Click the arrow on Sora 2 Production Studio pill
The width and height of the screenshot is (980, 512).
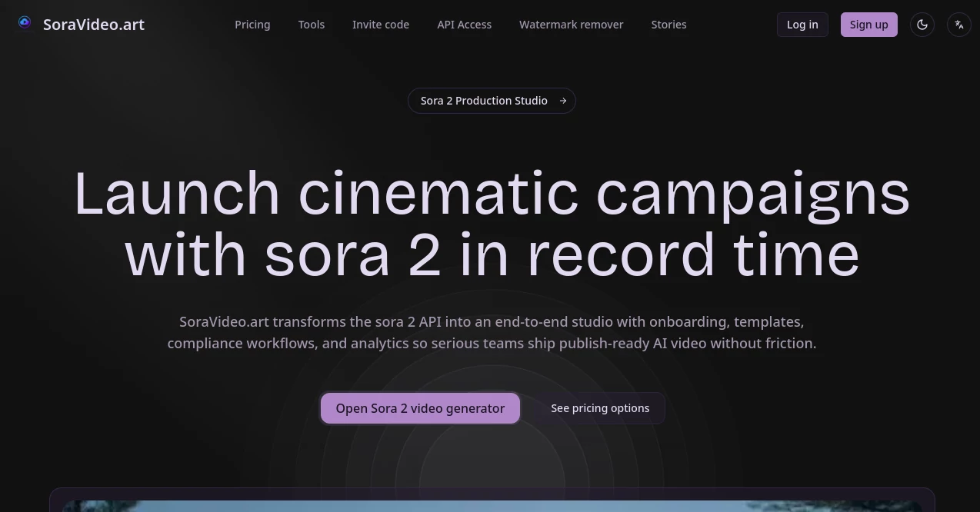point(563,101)
